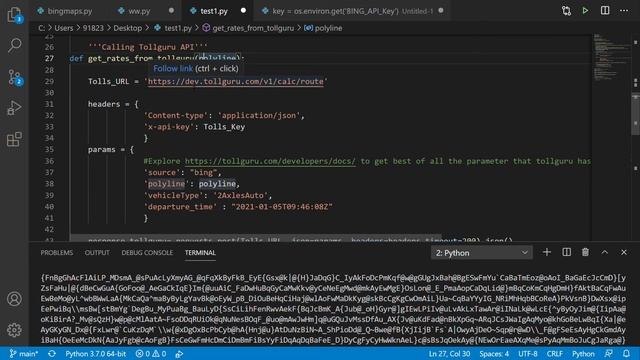This screenshot has height=360, width=640.
Task: Click the code minimap overview
Action: [611, 57]
